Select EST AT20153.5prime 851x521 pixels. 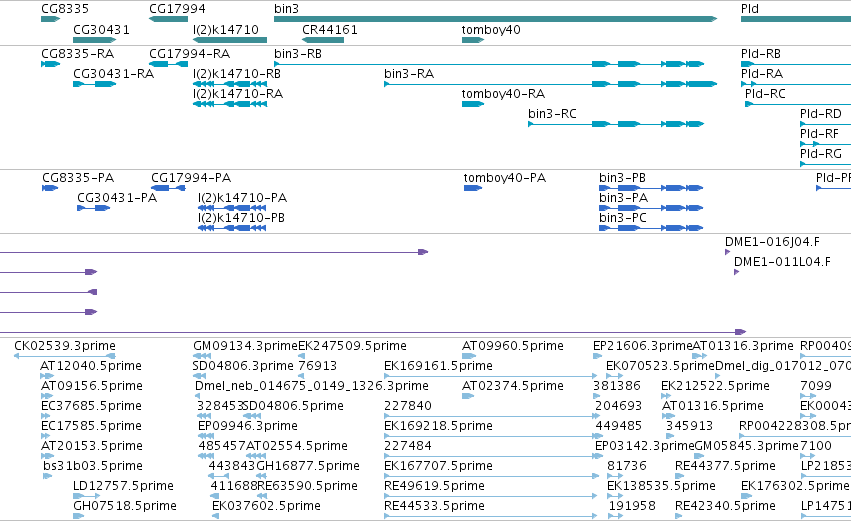tap(91, 446)
